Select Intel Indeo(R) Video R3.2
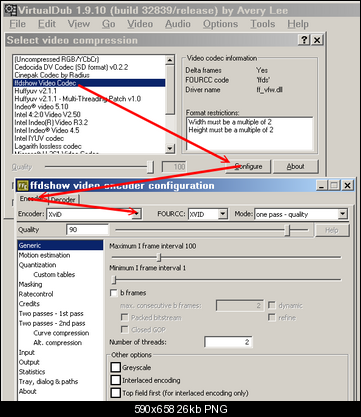 [89, 123]
